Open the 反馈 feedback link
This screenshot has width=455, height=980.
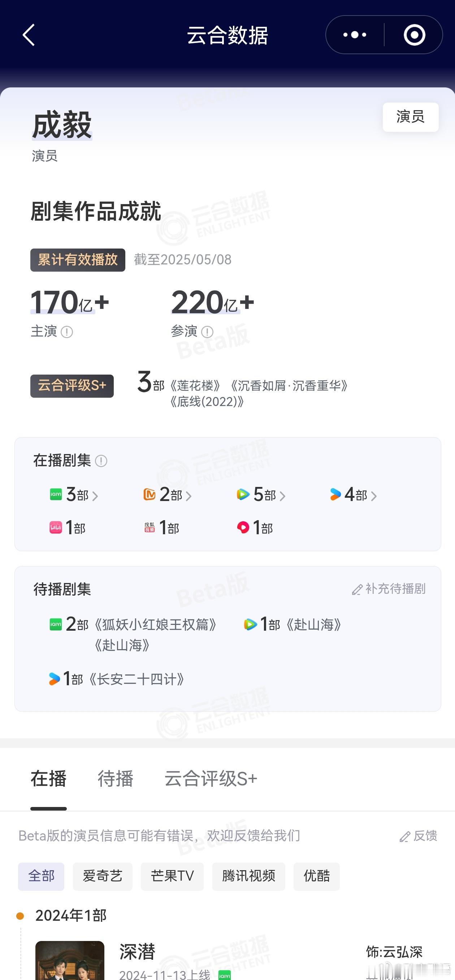click(x=419, y=836)
